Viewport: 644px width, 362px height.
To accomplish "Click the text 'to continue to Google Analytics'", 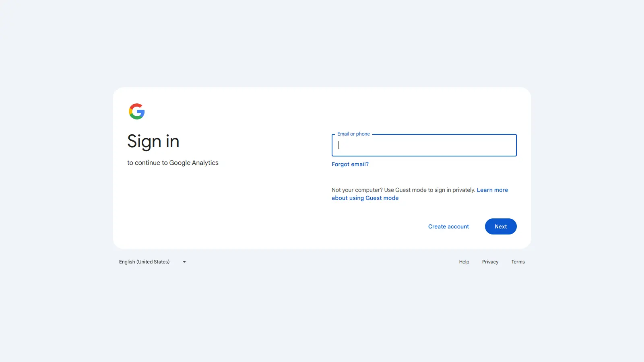I will point(173,162).
